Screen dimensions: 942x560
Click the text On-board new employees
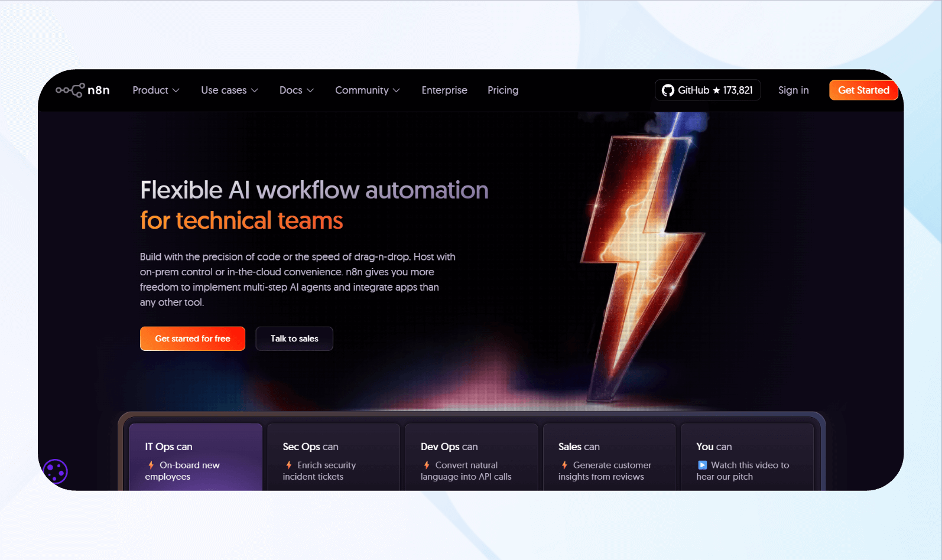(183, 471)
